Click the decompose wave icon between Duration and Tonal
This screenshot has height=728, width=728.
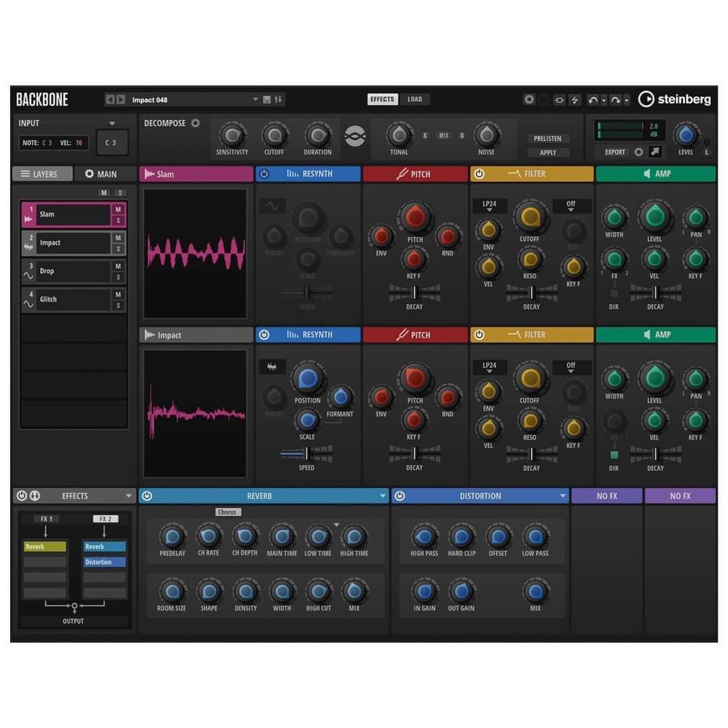pyautogui.click(x=355, y=136)
